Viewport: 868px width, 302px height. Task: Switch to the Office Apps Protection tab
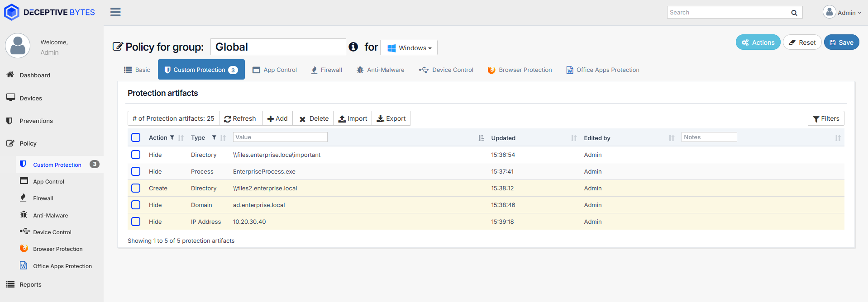(x=603, y=70)
